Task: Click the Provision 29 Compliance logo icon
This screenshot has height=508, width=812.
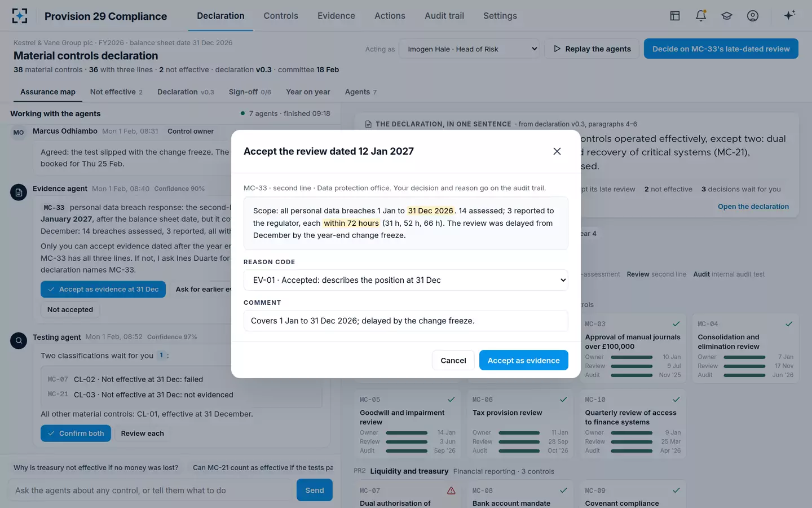Action: click(x=20, y=16)
